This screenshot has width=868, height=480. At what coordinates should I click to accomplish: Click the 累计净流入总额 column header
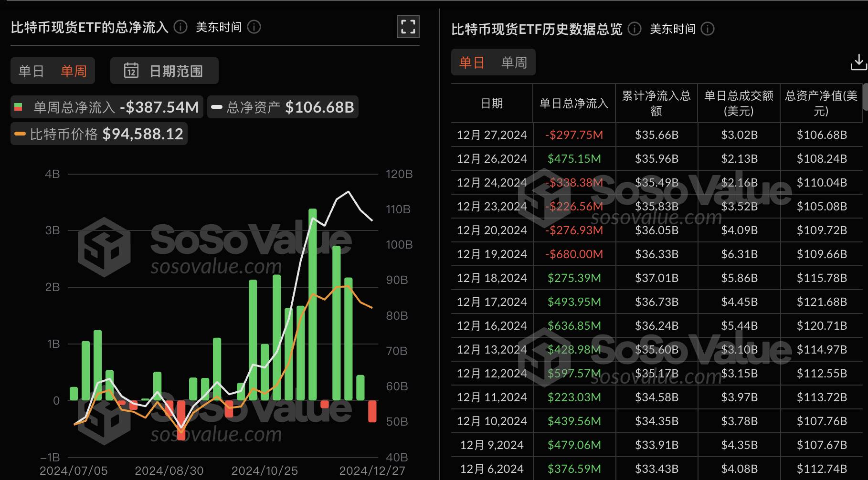click(x=656, y=104)
